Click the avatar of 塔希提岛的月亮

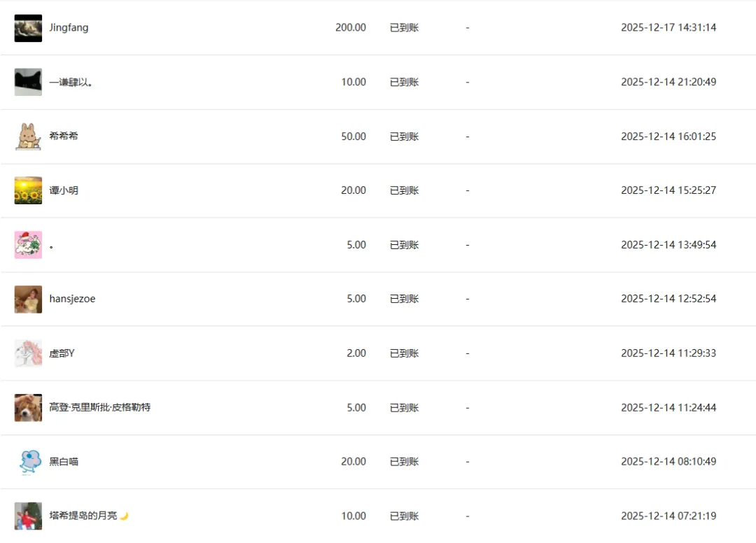28,516
